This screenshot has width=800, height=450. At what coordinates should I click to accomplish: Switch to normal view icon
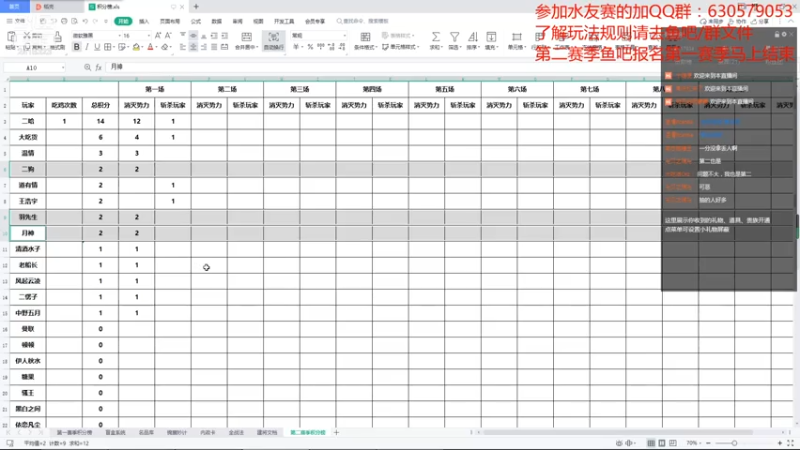pos(651,443)
